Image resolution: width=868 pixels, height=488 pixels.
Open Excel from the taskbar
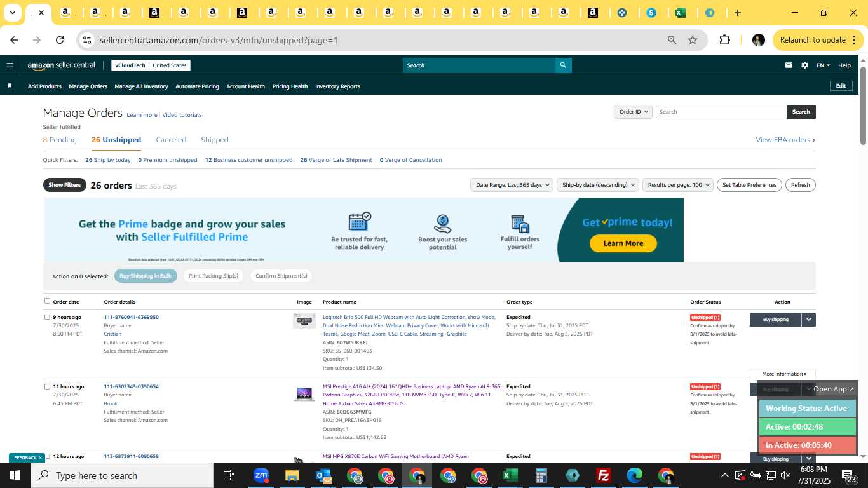click(x=510, y=475)
